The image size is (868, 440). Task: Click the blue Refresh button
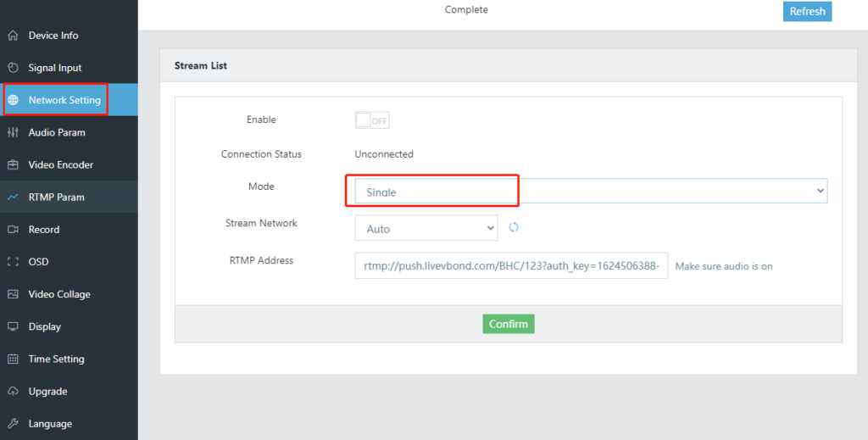(x=807, y=11)
